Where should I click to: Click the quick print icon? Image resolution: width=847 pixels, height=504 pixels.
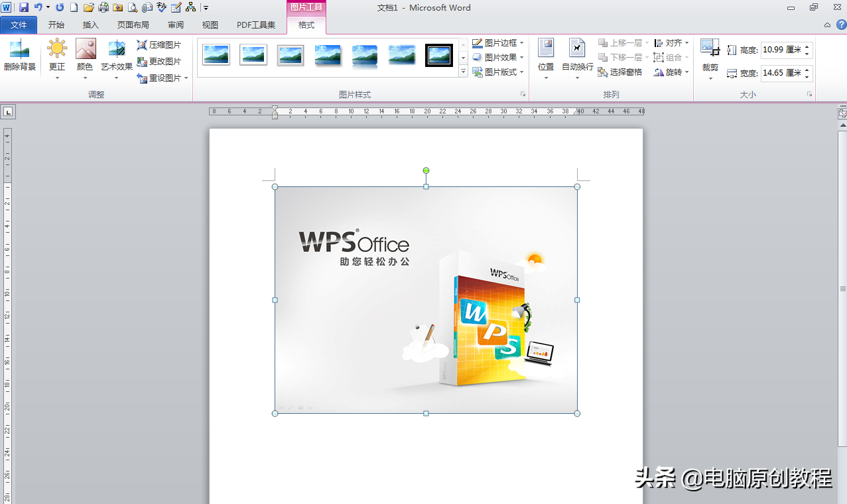[x=103, y=7]
